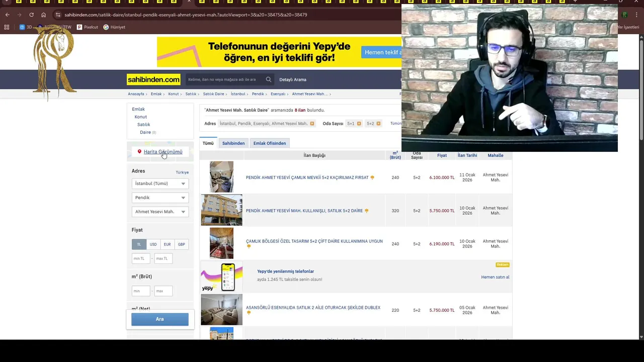Open Detaylı Arama link
Screen dimensions: 644x362
[x=293, y=79]
